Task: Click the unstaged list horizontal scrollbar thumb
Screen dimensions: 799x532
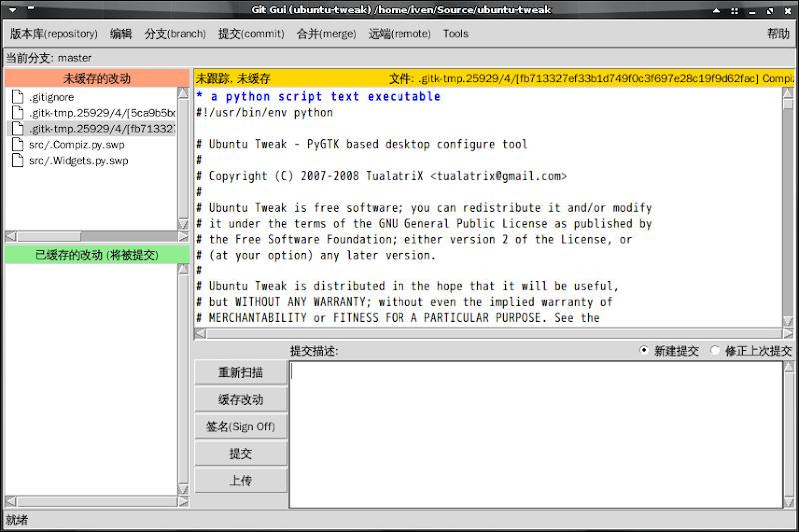Action: (49, 237)
